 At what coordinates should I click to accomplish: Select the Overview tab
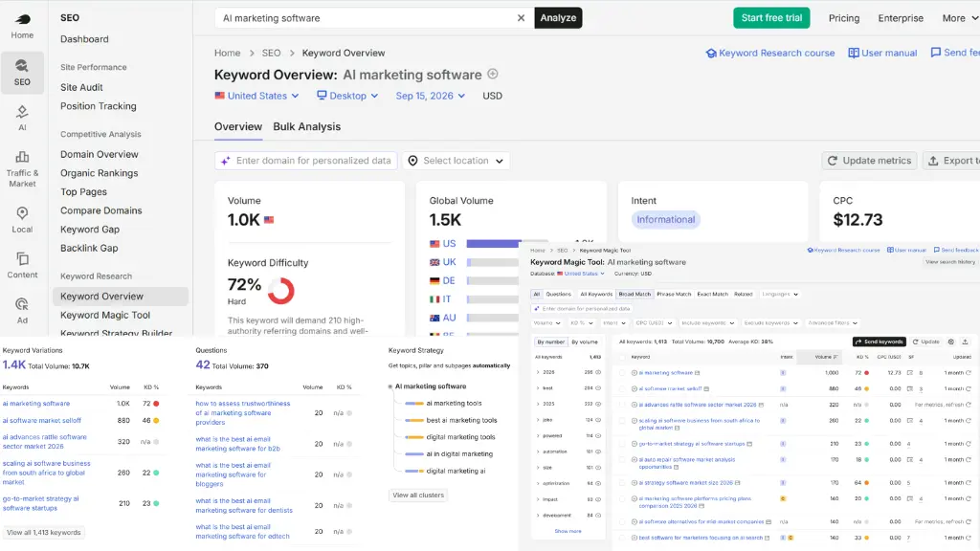[x=238, y=127]
